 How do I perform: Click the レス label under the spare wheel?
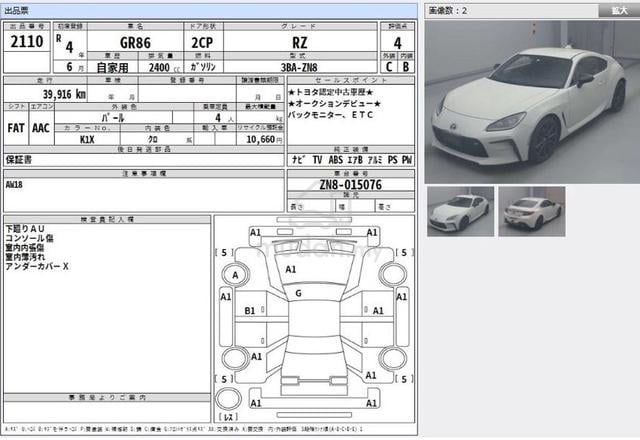click(x=228, y=417)
